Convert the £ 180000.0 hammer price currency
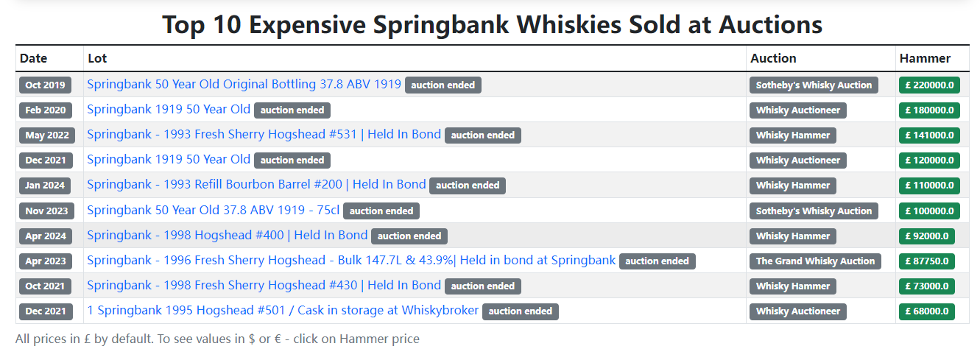Screen dimensions: 980x349 [929, 110]
